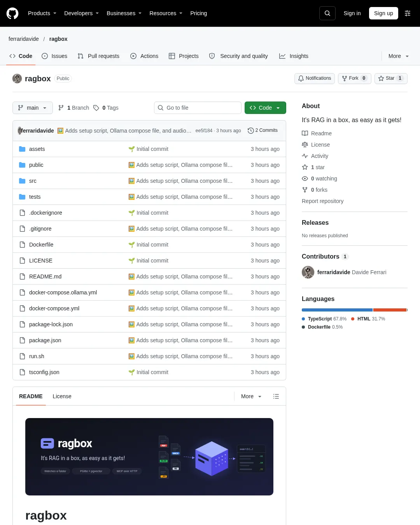The image size is (420, 525).
Task: Open the Security and quality tab
Action: pos(238,56)
